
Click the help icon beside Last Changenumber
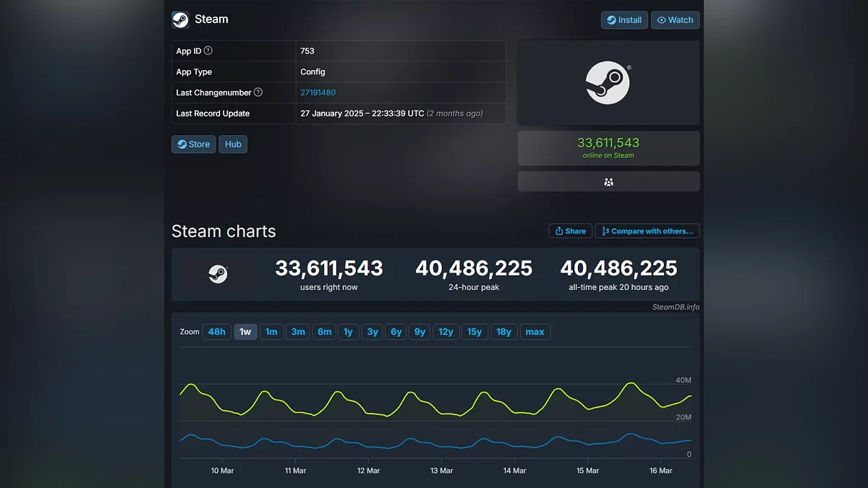258,93
